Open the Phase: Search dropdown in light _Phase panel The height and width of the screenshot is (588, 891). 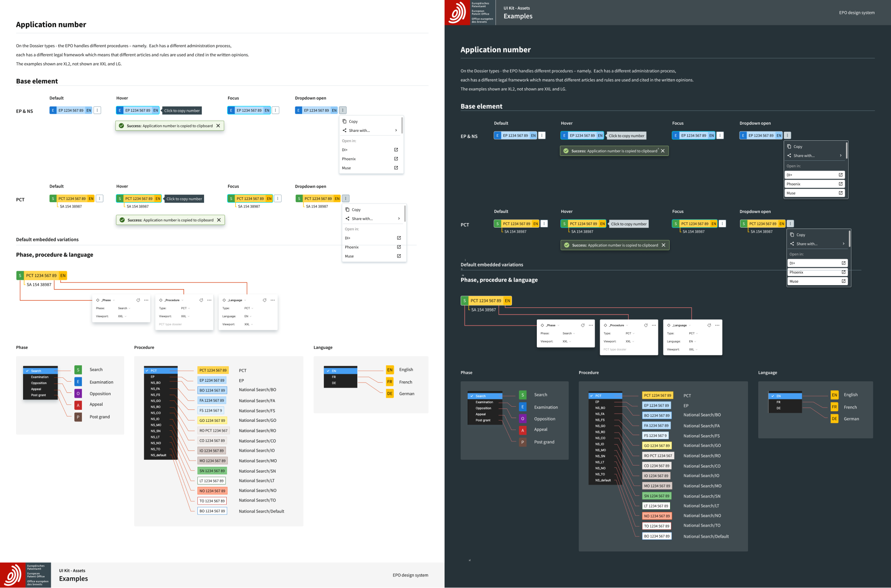click(123, 308)
